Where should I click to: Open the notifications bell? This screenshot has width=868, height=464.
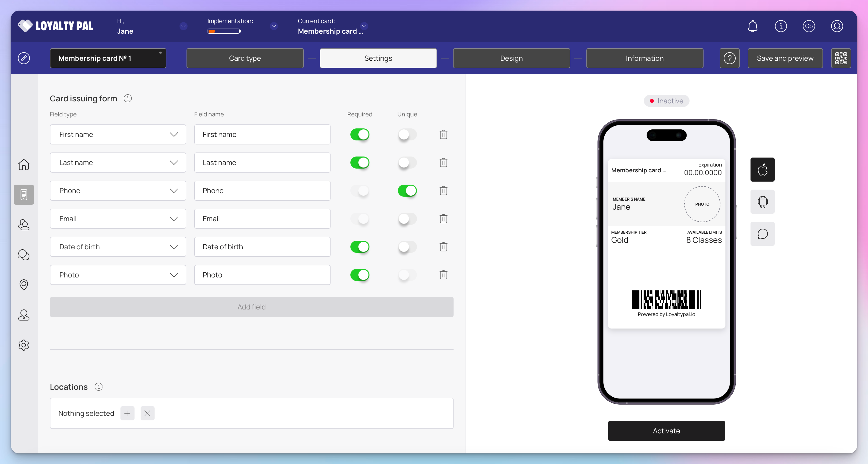click(752, 26)
